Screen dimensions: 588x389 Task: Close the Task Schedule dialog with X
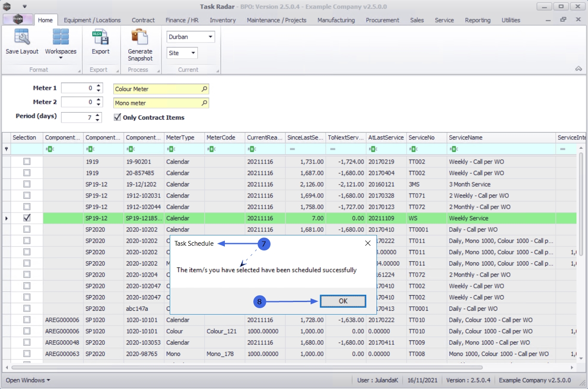point(367,243)
